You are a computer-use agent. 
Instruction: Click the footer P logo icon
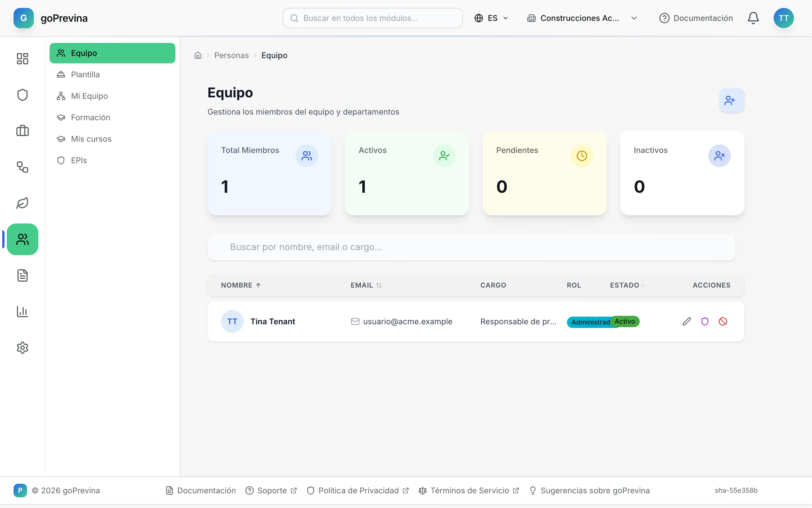pyautogui.click(x=20, y=491)
